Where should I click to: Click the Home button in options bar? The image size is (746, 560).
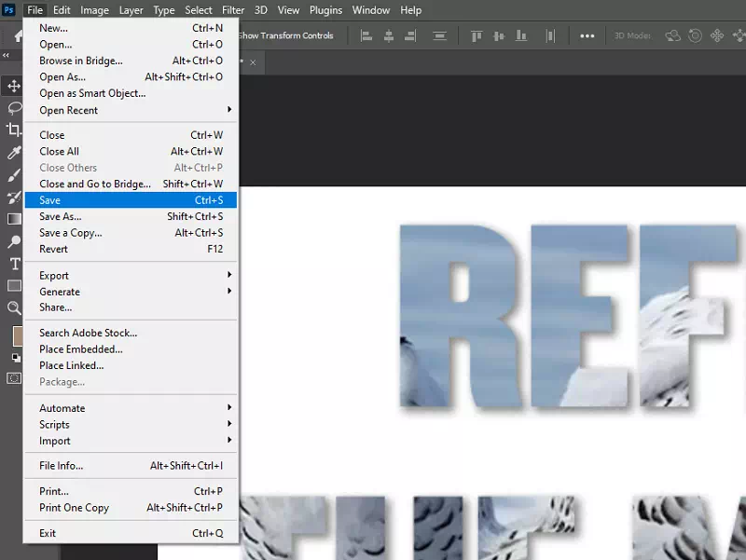pyautogui.click(x=18, y=35)
